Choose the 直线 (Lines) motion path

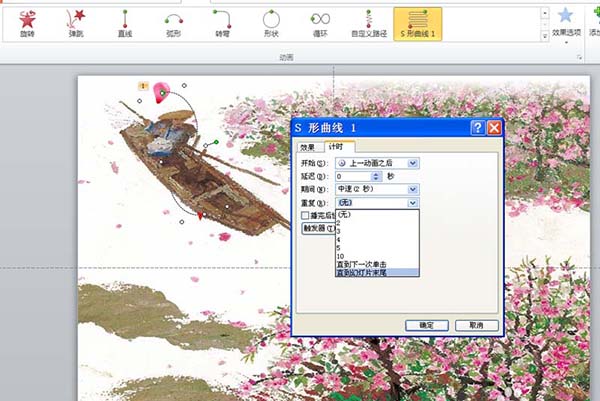click(x=125, y=24)
